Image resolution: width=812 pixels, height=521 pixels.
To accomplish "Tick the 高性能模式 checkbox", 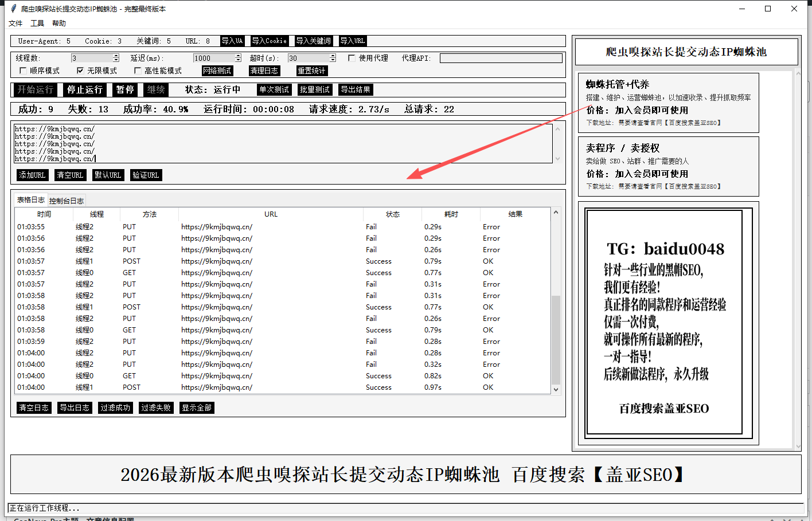I will tap(138, 70).
